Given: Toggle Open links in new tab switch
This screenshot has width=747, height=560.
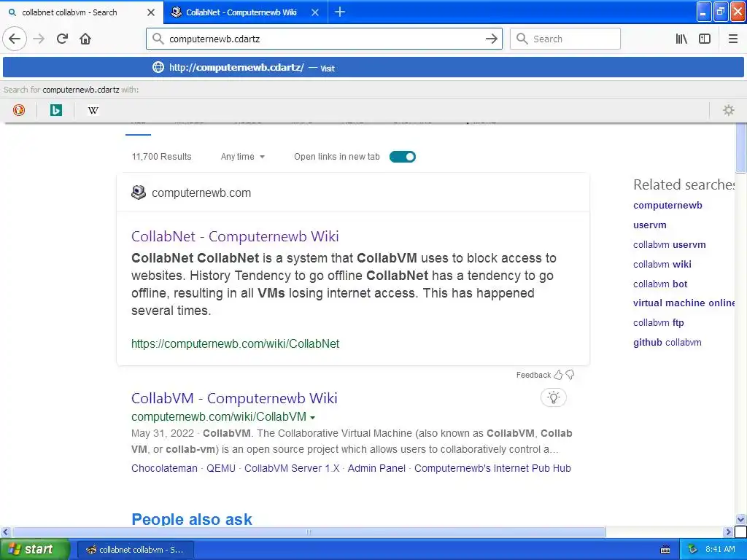Looking at the screenshot, I should click(403, 157).
